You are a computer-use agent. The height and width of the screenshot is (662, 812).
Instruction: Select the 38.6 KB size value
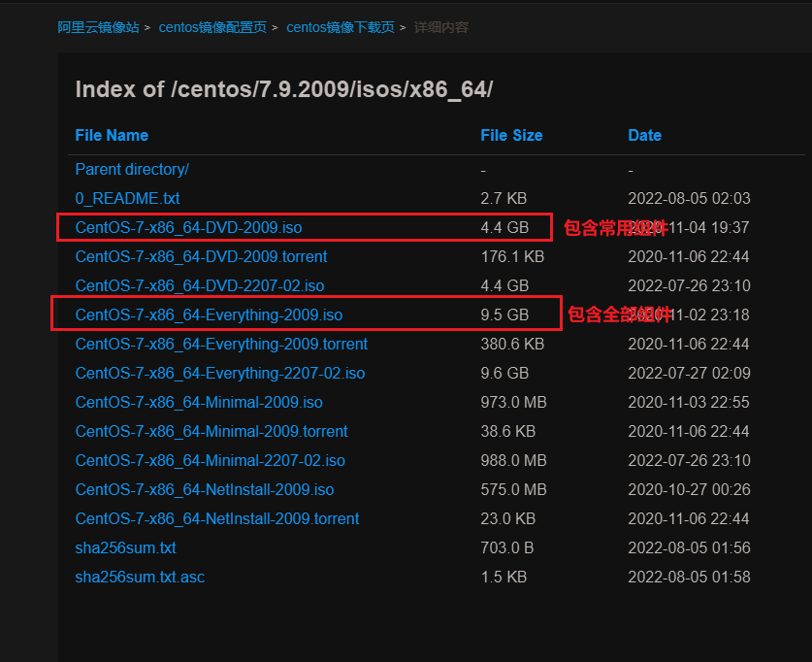(508, 431)
